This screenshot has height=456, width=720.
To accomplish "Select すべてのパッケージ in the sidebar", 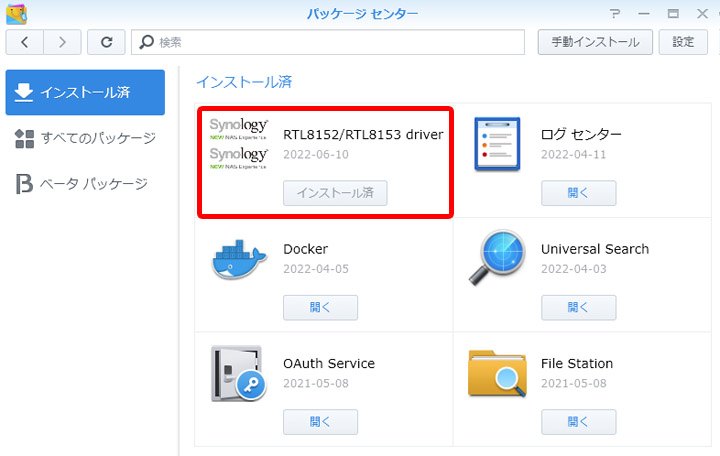I will 85,138.
